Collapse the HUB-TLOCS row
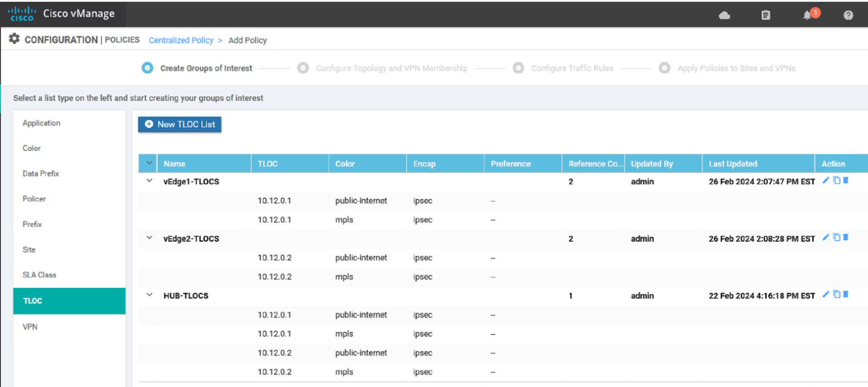868x387 pixels. pyautogui.click(x=149, y=295)
